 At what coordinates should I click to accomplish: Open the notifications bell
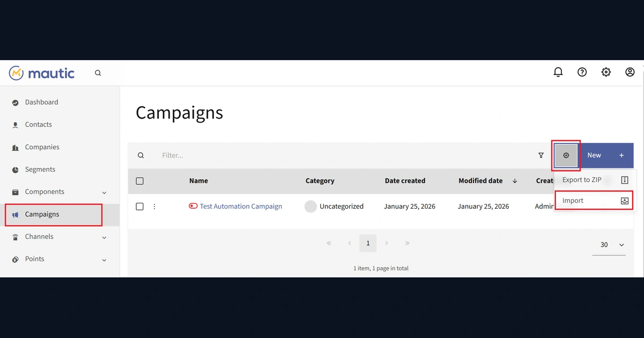558,72
